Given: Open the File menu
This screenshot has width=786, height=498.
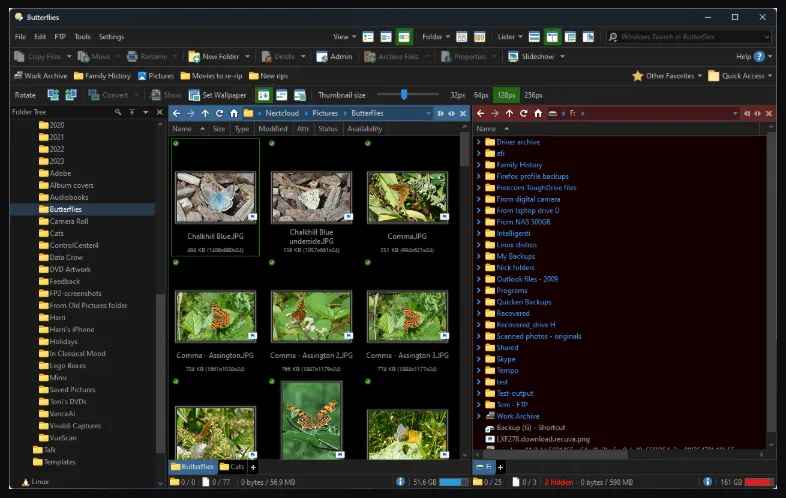Looking at the screenshot, I should [x=21, y=37].
